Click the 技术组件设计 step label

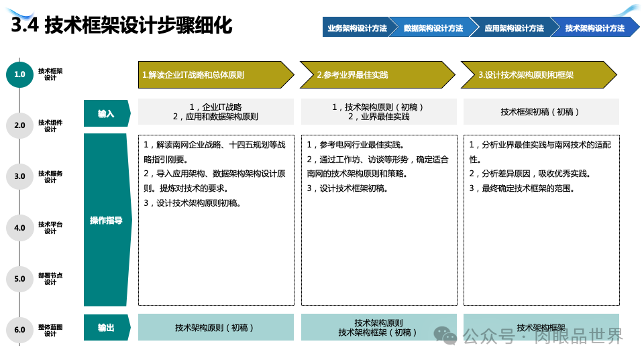50,125
